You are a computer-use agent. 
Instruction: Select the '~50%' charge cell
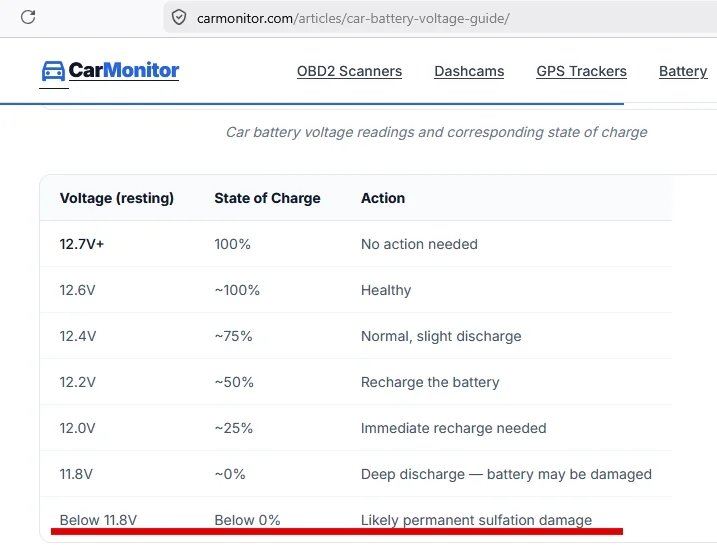pos(234,382)
